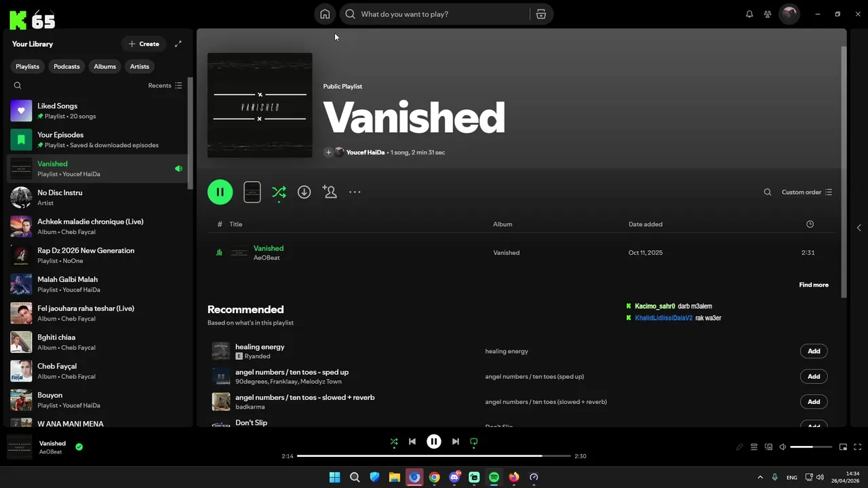Image resolution: width=868 pixels, height=488 pixels.
Task: Open Rap Dz 2026 New Generation playlist
Action: pyautogui.click(x=98, y=256)
